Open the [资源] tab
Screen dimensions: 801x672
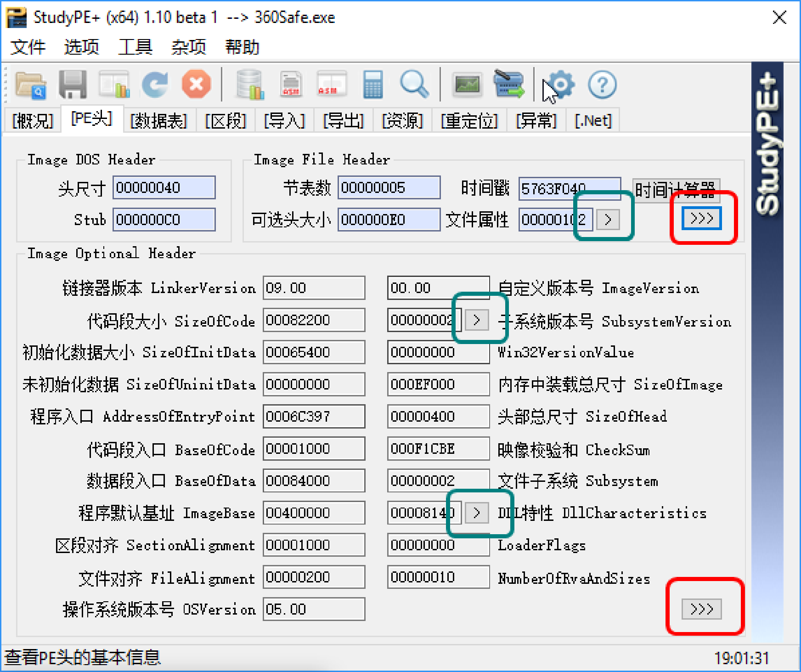tap(402, 121)
